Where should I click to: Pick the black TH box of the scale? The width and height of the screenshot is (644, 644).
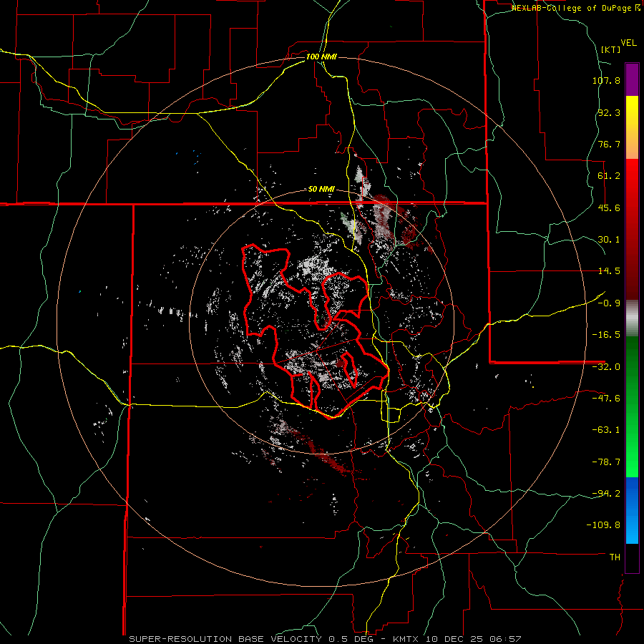tap(632, 558)
